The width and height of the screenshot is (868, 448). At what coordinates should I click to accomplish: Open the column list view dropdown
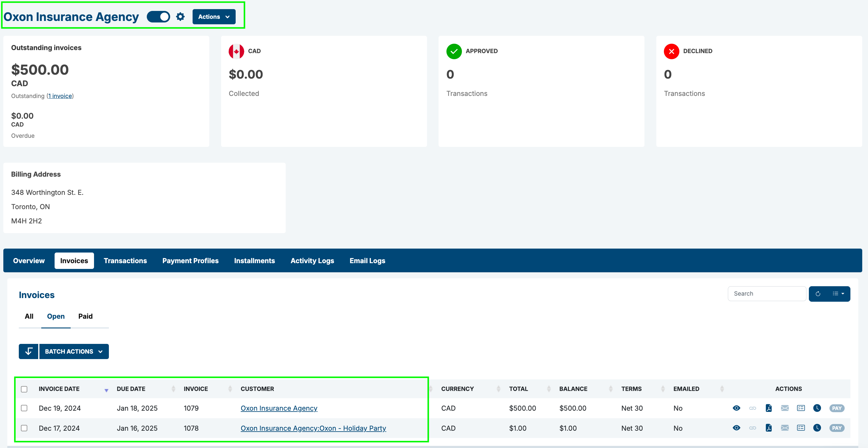[x=838, y=294]
